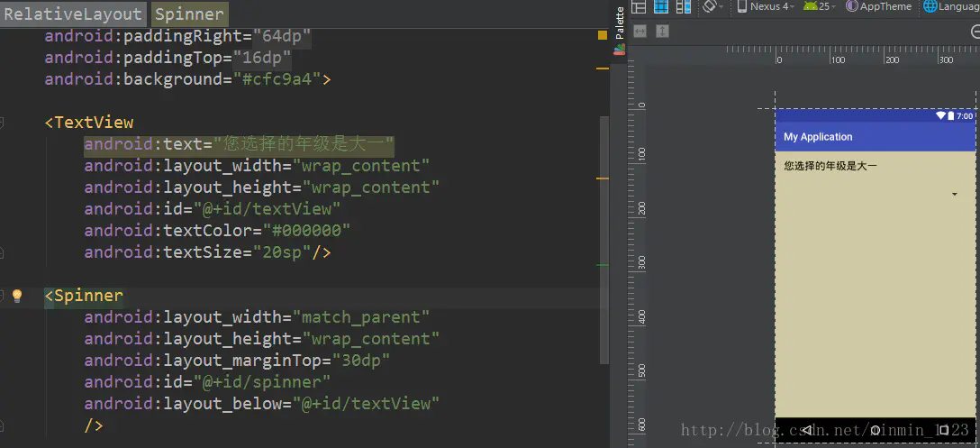Open the spinner dropdown arrow in preview
Image resolution: width=980 pixels, height=448 pixels.
(955, 195)
